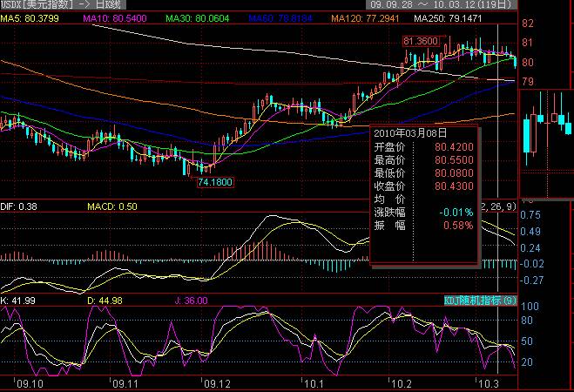Click the DIF value label in MACD panel

coord(18,206)
